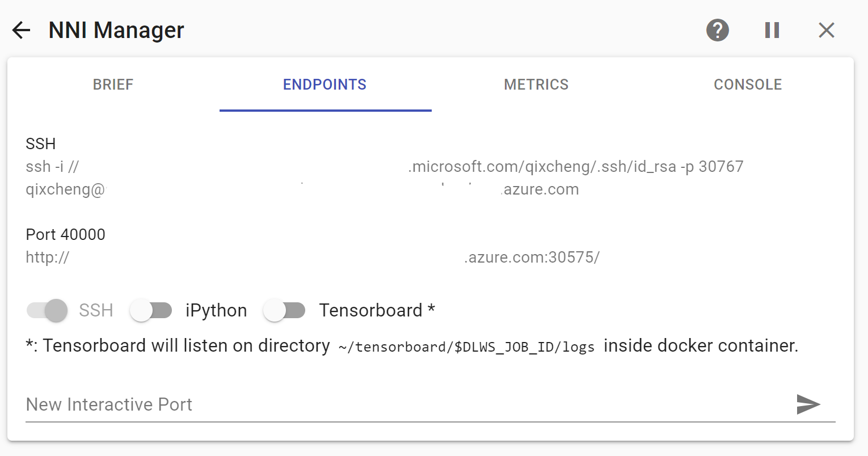Disable the SSH toggle
This screenshot has height=456, width=868.
point(47,310)
